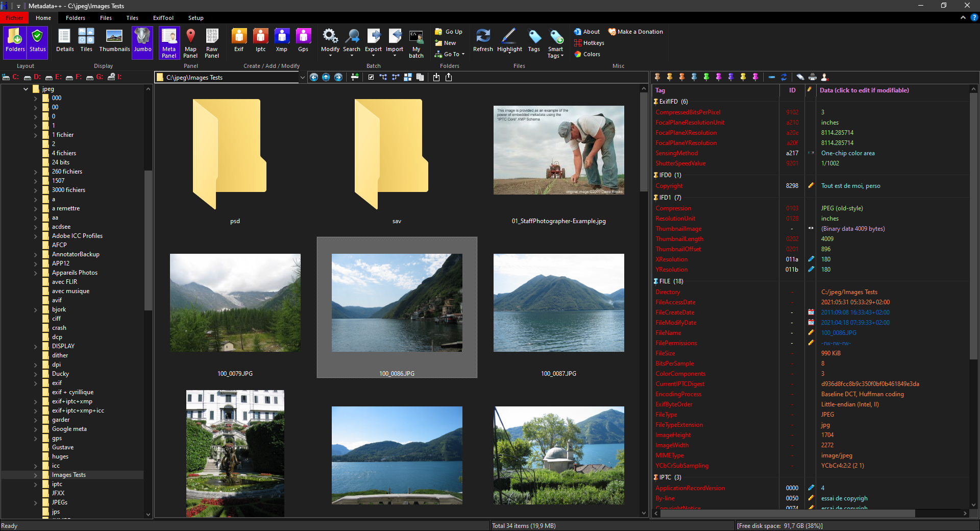Image resolution: width=980 pixels, height=531 pixels.
Task: Open the ExifTool ribbon tab
Action: [x=163, y=18]
